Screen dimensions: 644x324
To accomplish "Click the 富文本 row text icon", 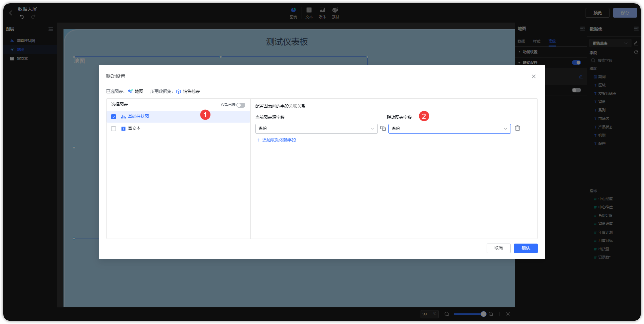I will point(123,129).
